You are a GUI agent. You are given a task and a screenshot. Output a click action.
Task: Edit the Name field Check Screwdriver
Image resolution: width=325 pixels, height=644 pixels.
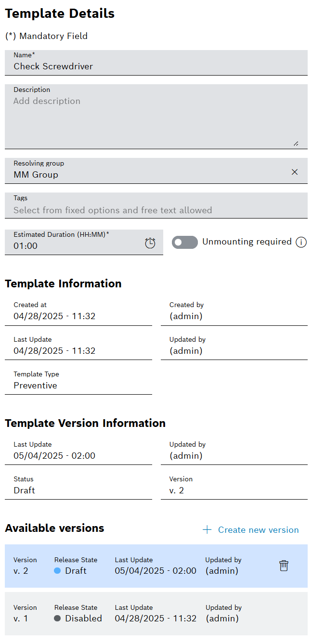[x=156, y=63]
